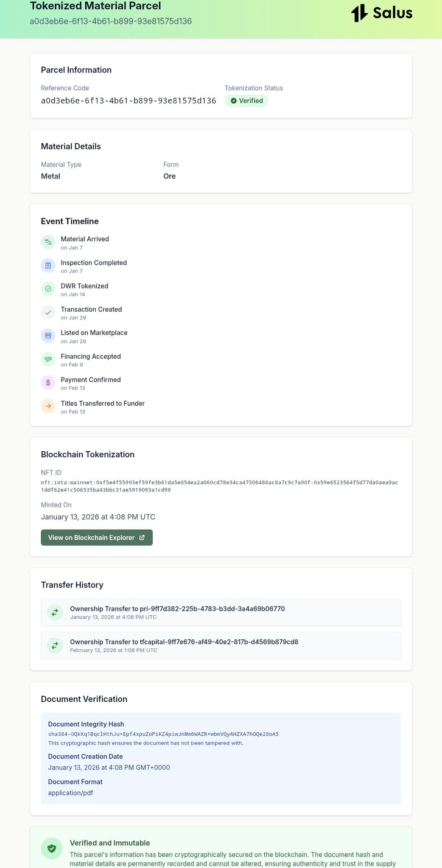Click the Inspection Completed clipboard icon
The width and height of the screenshot is (442, 868).
[48, 265]
